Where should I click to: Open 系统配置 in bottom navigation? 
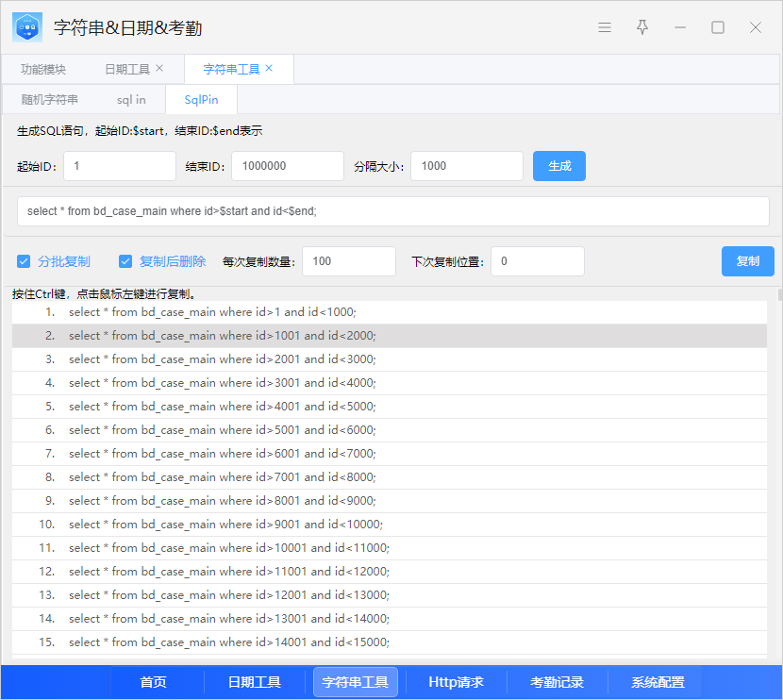pyautogui.click(x=658, y=682)
